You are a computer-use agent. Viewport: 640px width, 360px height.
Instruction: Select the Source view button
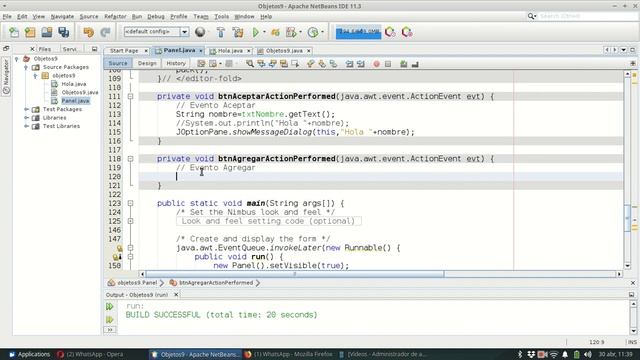118,64
